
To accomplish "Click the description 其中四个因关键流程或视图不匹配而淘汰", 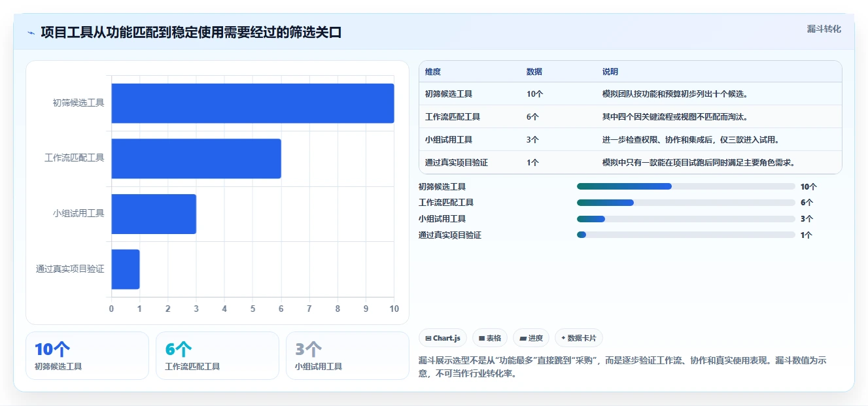I will point(675,117).
